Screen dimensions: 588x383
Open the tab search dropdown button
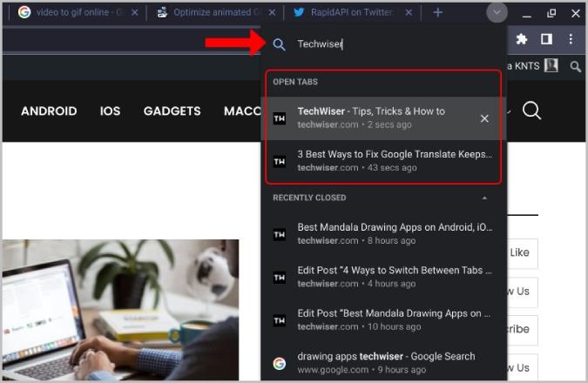point(497,13)
